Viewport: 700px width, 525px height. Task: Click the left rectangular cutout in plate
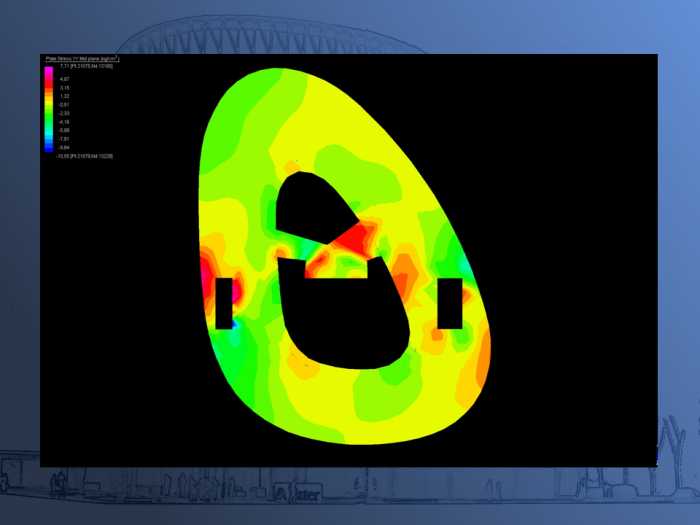tap(223, 303)
